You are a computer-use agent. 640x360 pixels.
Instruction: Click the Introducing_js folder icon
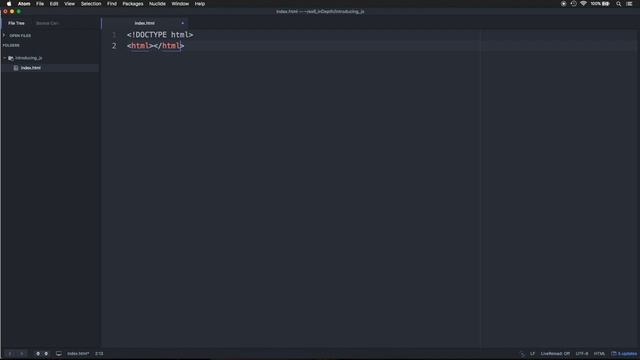pyautogui.click(x=11, y=58)
